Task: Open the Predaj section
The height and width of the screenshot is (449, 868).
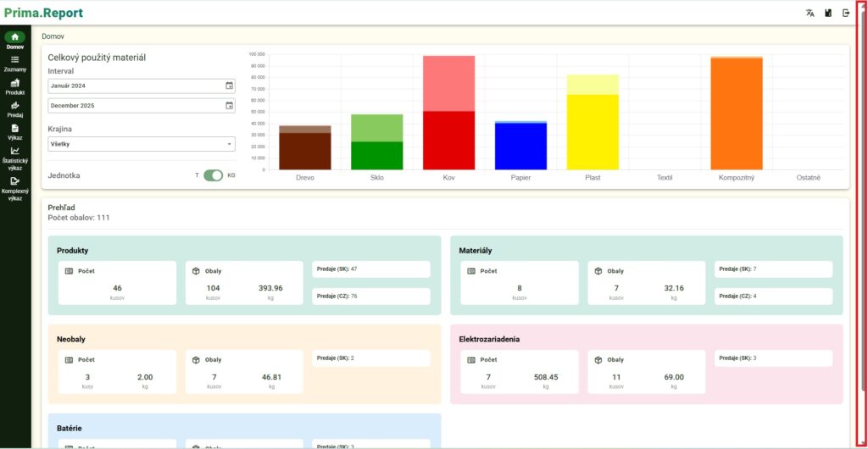Action: coord(14,109)
